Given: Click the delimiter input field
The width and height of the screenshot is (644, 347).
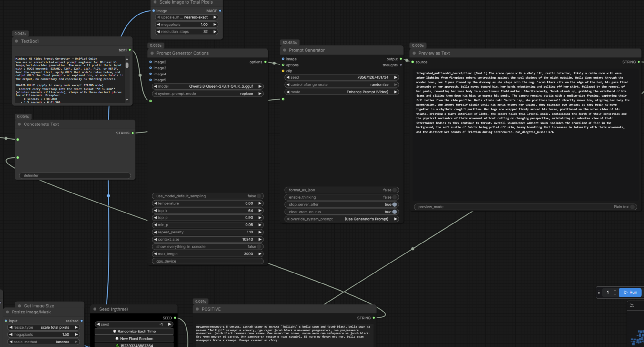Looking at the screenshot, I should (75, 175).
